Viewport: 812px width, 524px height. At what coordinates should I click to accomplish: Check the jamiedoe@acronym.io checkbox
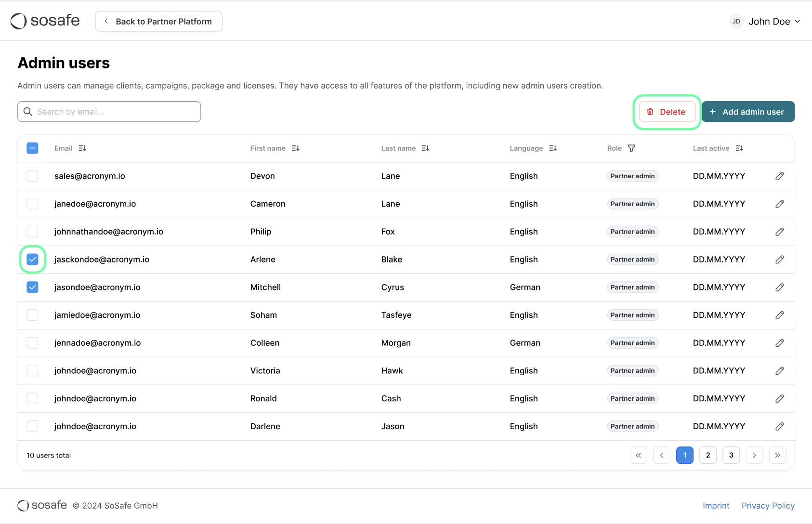(32, 315)
